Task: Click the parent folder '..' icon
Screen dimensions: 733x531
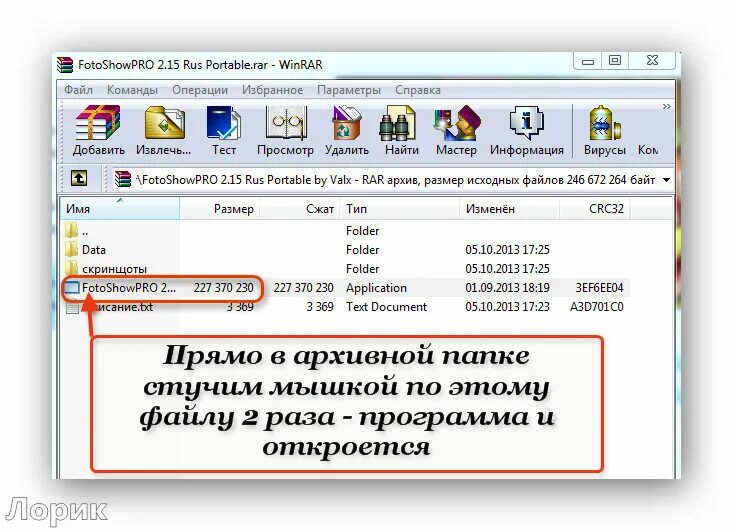Action: pyautogui.click(x=72, y=230)
